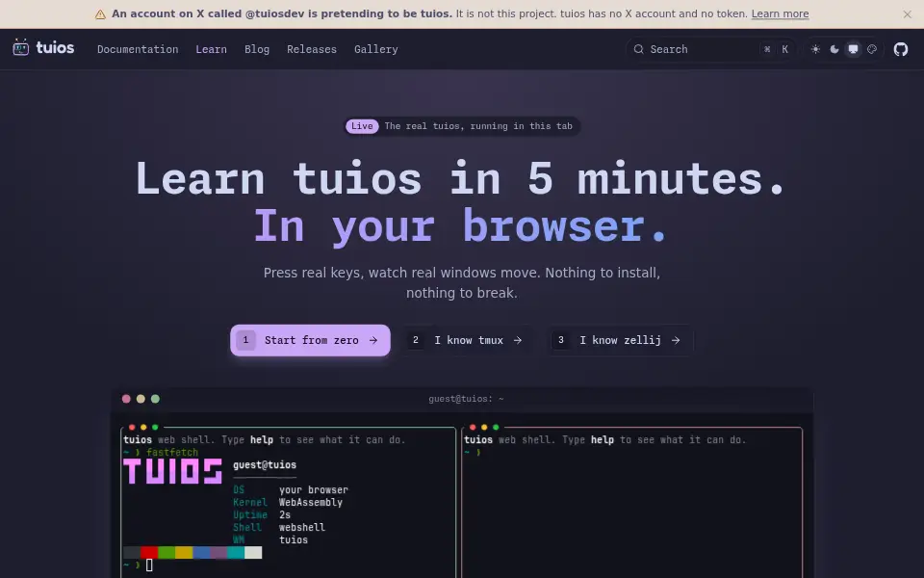Open the Releases nav item
The image size is (924, 578).
[x=312, y=49]
